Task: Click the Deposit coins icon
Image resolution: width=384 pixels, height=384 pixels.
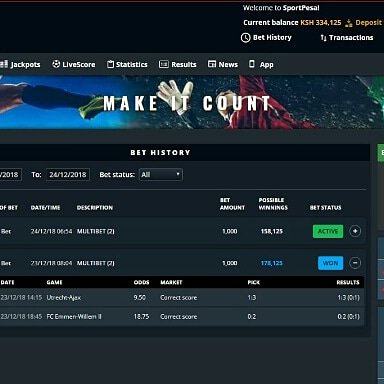Action: pos(349,23)
